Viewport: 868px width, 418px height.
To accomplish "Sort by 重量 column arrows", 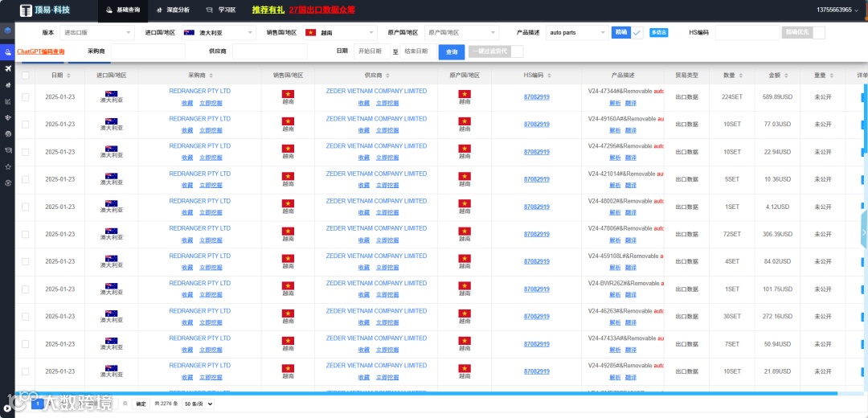I will 832,76.
